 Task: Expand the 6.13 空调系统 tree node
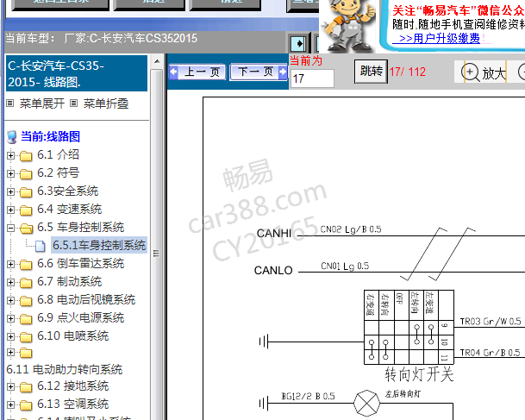10,405
